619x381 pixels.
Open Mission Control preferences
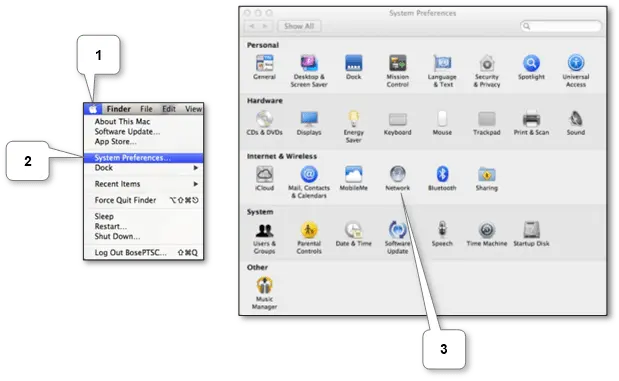coord(398,71)
